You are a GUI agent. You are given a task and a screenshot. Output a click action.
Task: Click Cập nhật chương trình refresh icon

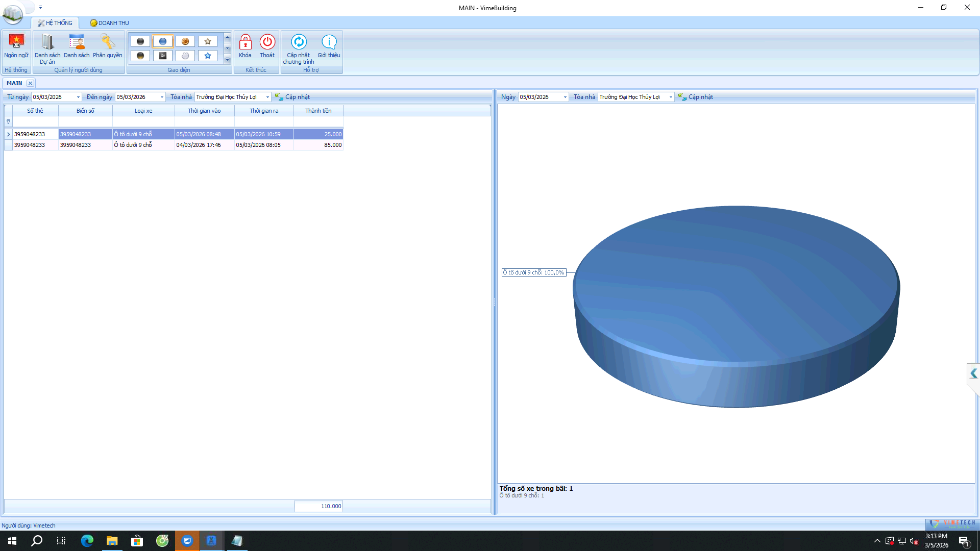[299, 42]
